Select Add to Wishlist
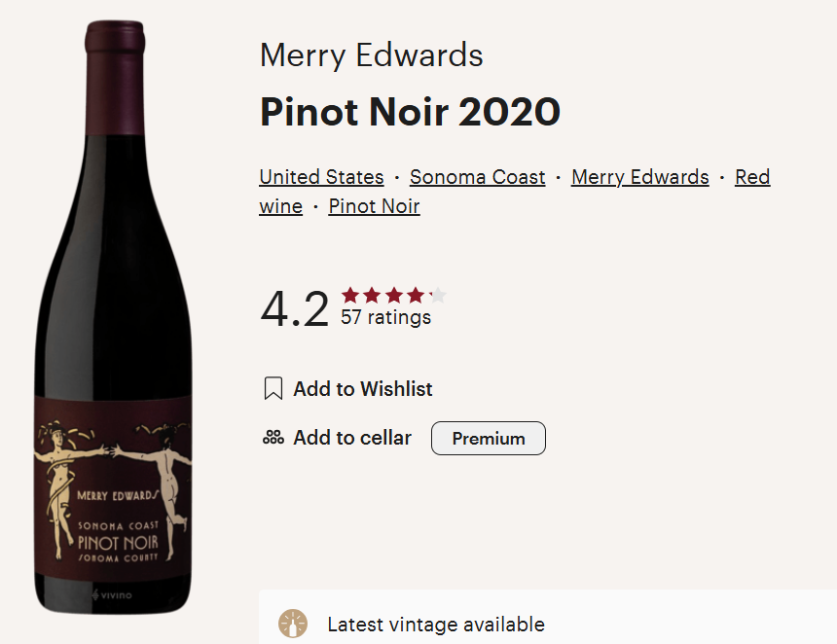This screenshot has width=837, height=644. [363, 388]
